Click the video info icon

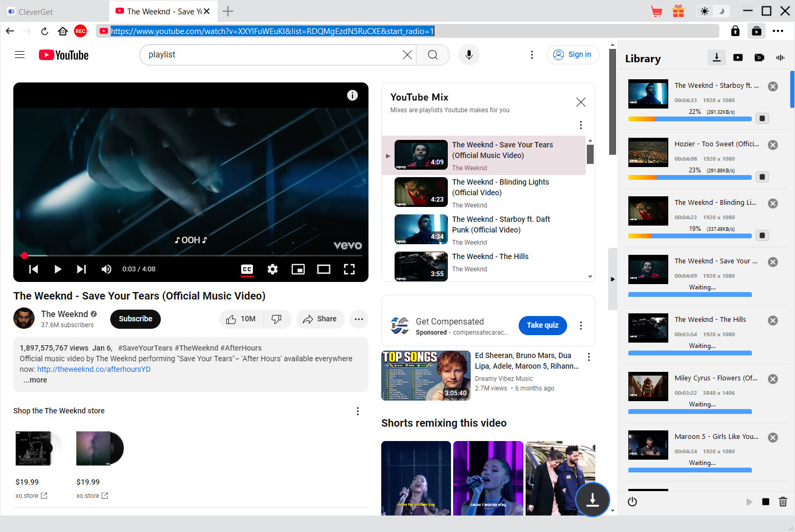(353, 95)
